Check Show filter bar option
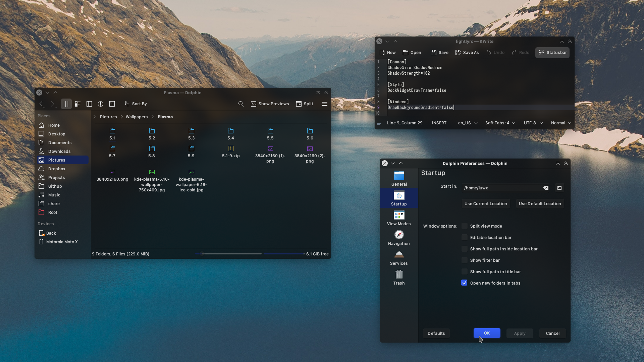This screenshot has height=362, width=644. coord(464,260)
